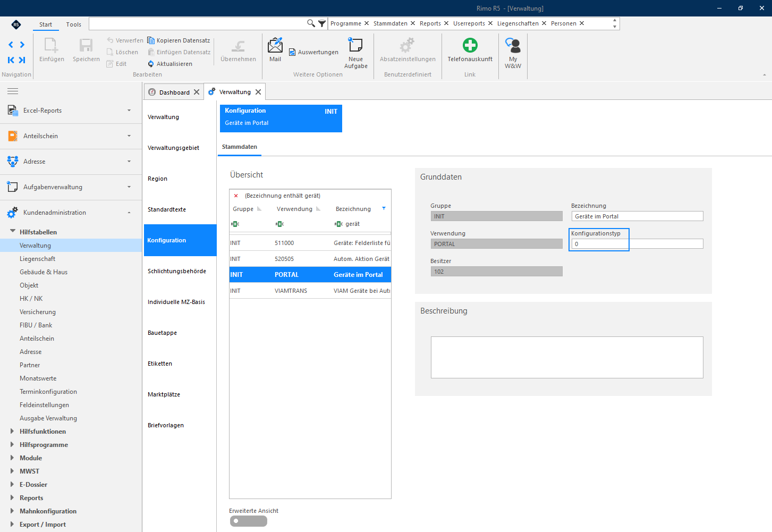Select the Stammdaten tab
Image resolution: width=772 pixels, height=532 pixels.
point(240,147)
